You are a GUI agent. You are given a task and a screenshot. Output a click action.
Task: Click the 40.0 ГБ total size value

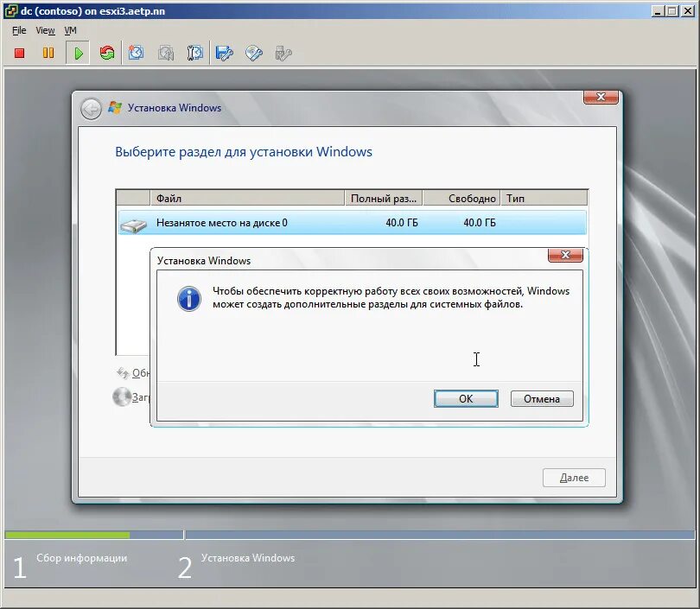pyautogui.click(x=402, y=223)
